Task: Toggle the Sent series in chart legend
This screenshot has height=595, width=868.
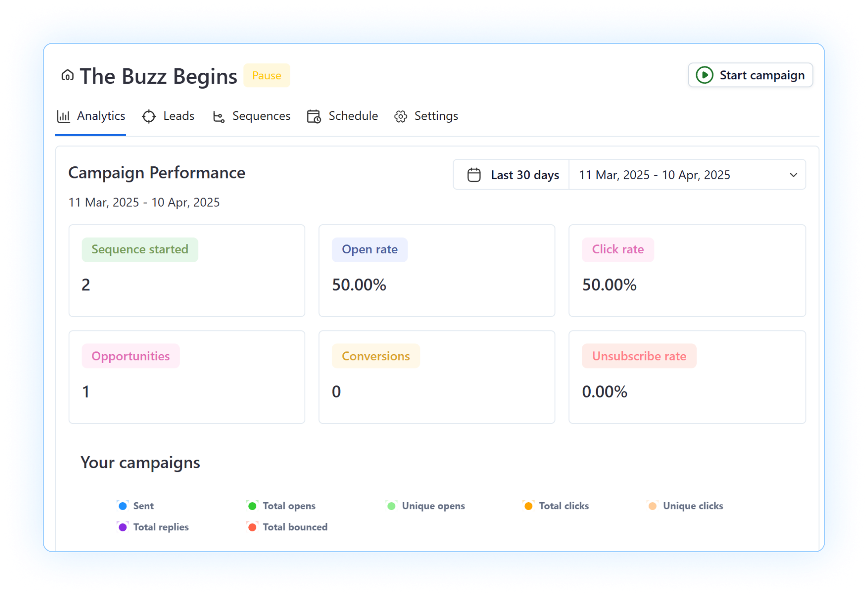Action: [143, 506]
